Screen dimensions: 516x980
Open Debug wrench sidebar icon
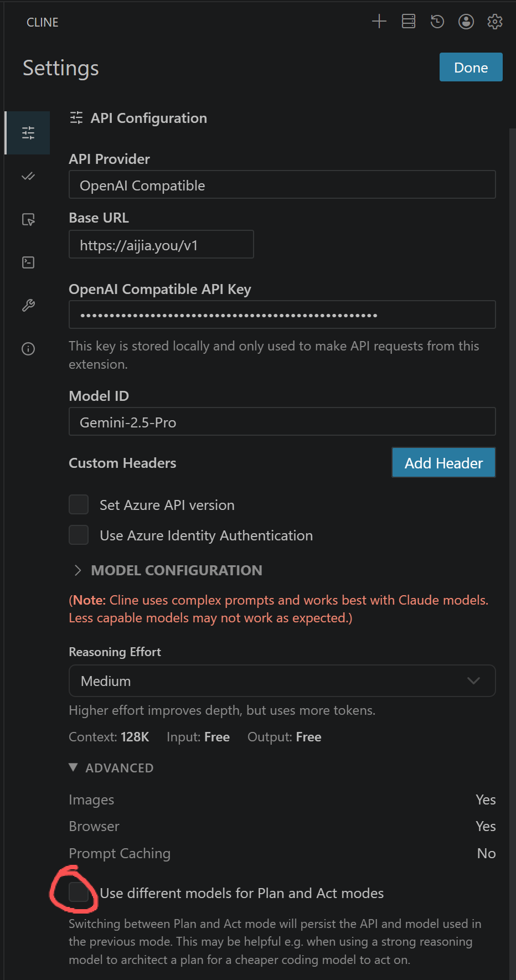tap(28, 305)
